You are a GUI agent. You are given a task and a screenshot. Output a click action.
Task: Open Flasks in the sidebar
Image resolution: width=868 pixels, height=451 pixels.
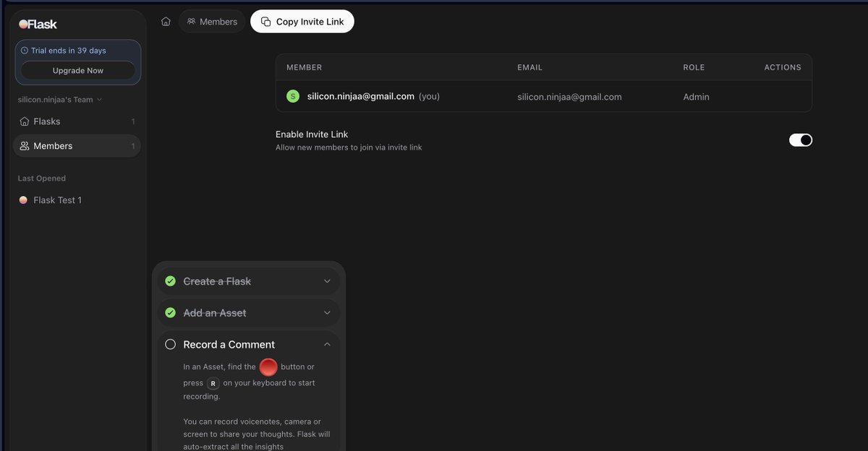click(77, 121)
